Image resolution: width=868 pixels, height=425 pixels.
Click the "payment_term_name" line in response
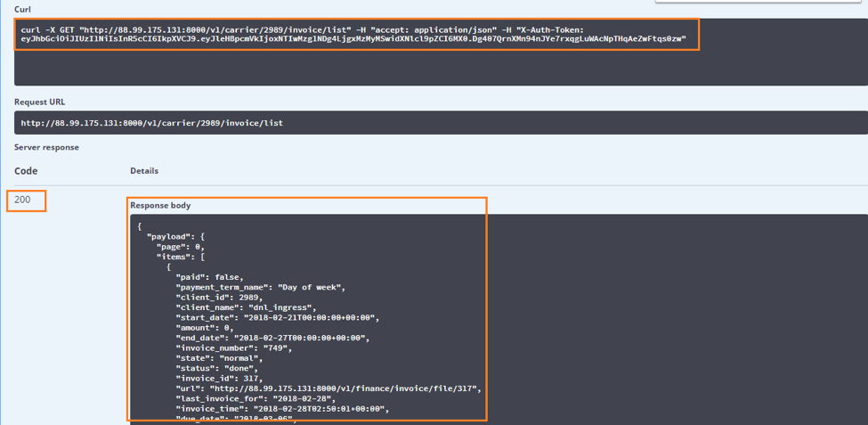(260, 287)
